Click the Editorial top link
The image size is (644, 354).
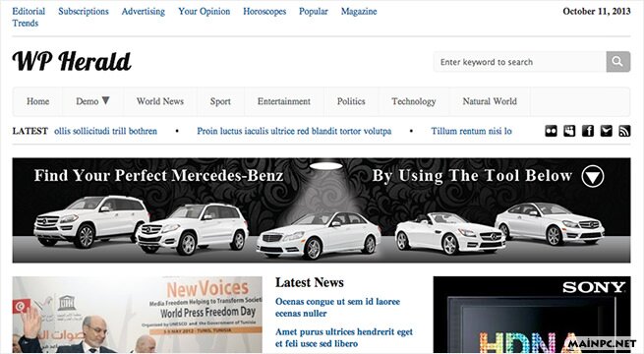tap(29, 11)
